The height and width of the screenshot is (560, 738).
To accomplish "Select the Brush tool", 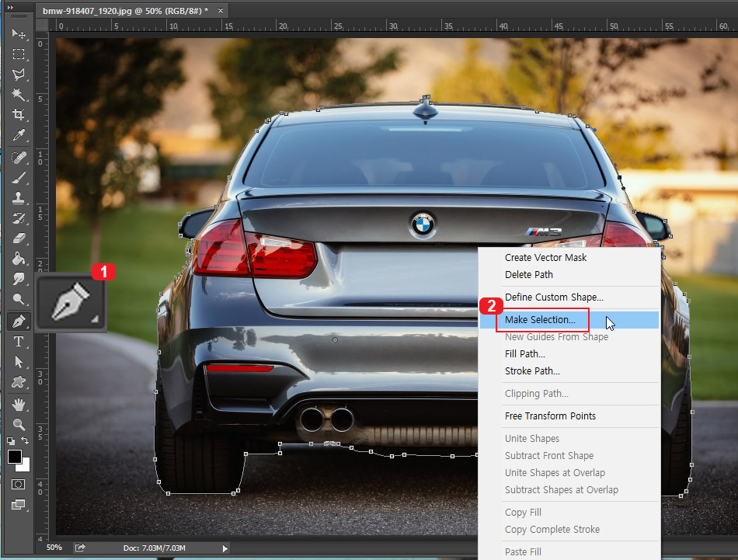I will pyautogui.click(x=19, y=178).
